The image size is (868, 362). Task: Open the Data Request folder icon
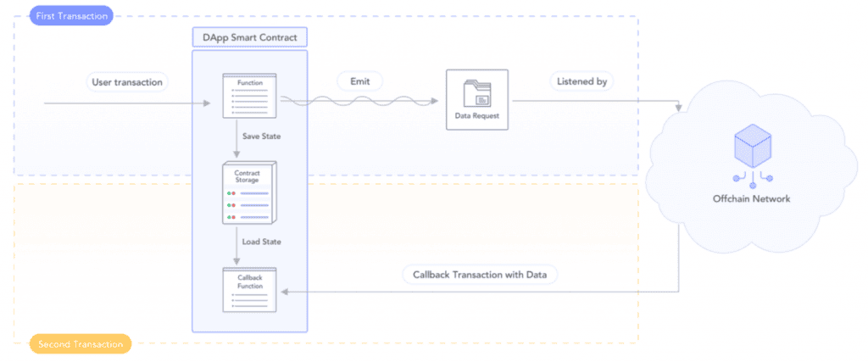(476, 93)
